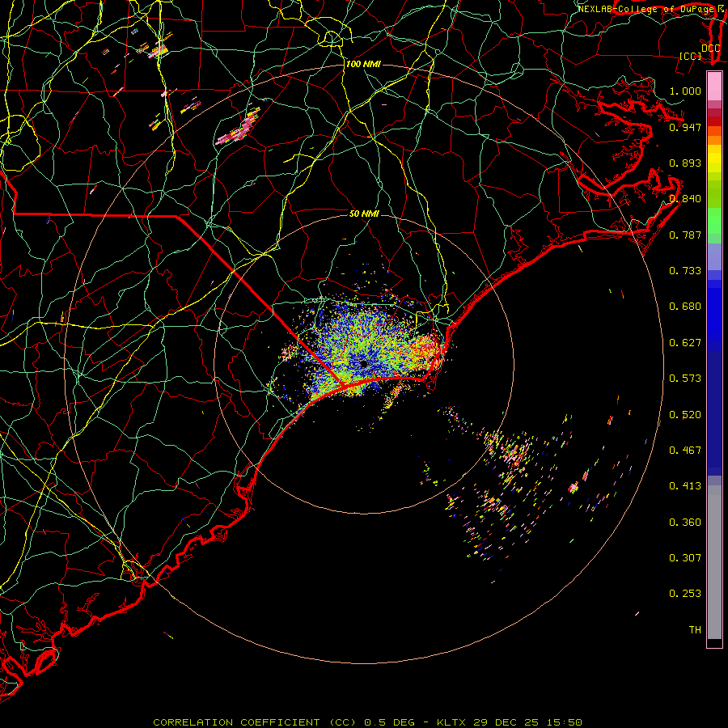
Task: Click the 0.627 scale value
Action: (x=685, y=343)
